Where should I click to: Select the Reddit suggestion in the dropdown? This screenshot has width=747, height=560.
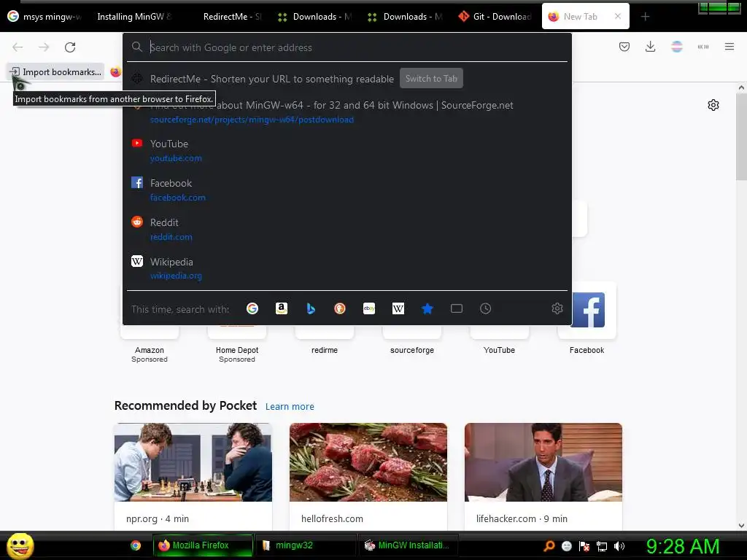point(347,229)
